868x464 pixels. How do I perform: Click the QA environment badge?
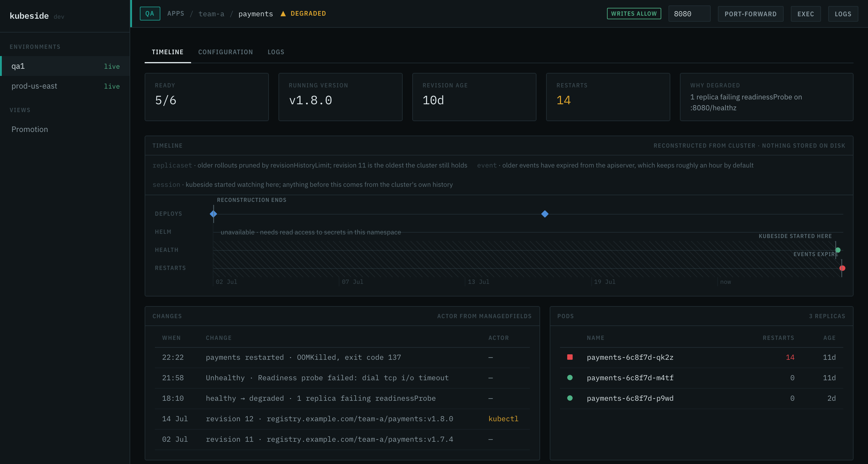click(150, 14)
